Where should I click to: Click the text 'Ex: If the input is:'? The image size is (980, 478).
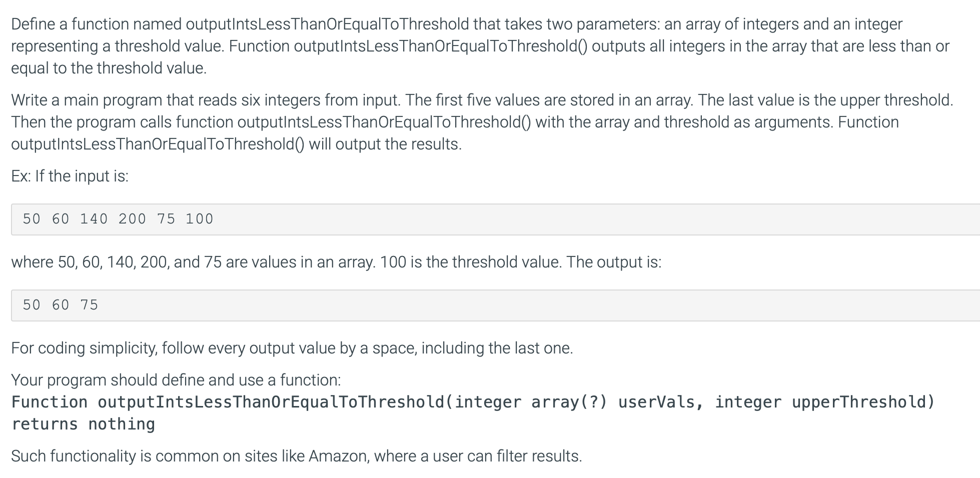click(x=70, y=176)
